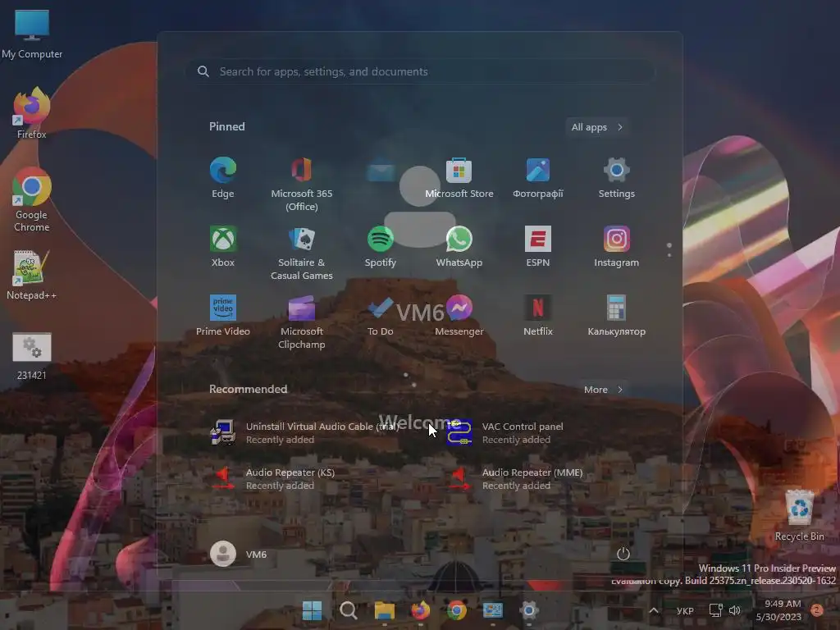Open Uninstall Virtual Audio Cable recommendation
The height and width of the screenshot is (630, 840).
click(x=305, y=433)
